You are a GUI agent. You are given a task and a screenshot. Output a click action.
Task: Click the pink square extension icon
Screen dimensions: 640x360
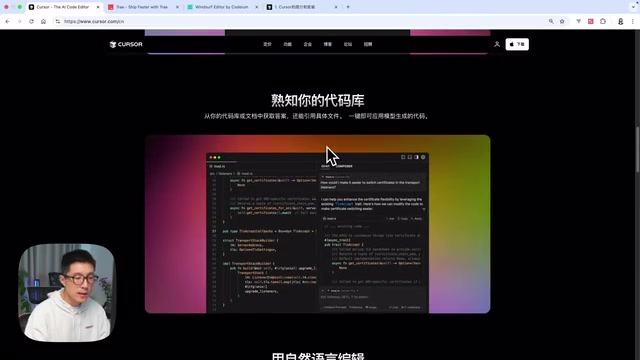[591, 21]
